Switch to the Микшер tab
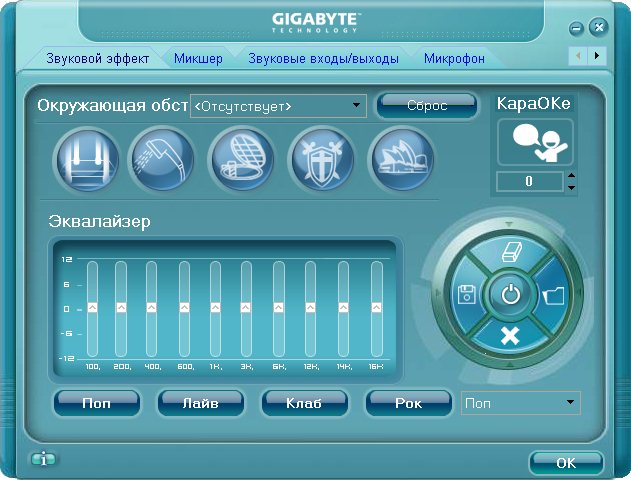This screenshot has width=631, height=480. tap(198, 59)
